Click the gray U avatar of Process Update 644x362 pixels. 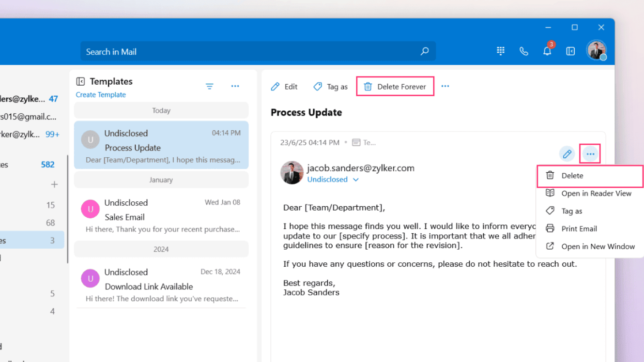(x=90, y=140)
